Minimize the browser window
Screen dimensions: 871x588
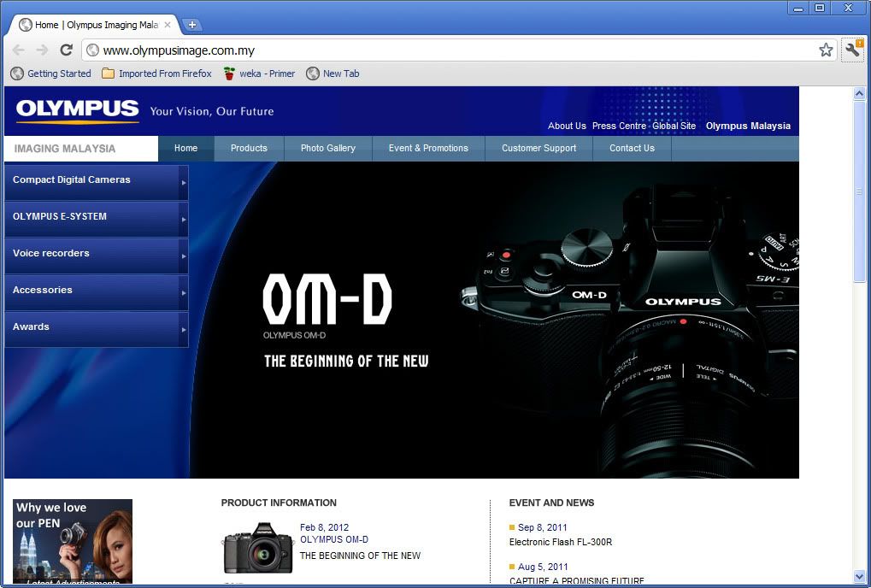point(798,8)
